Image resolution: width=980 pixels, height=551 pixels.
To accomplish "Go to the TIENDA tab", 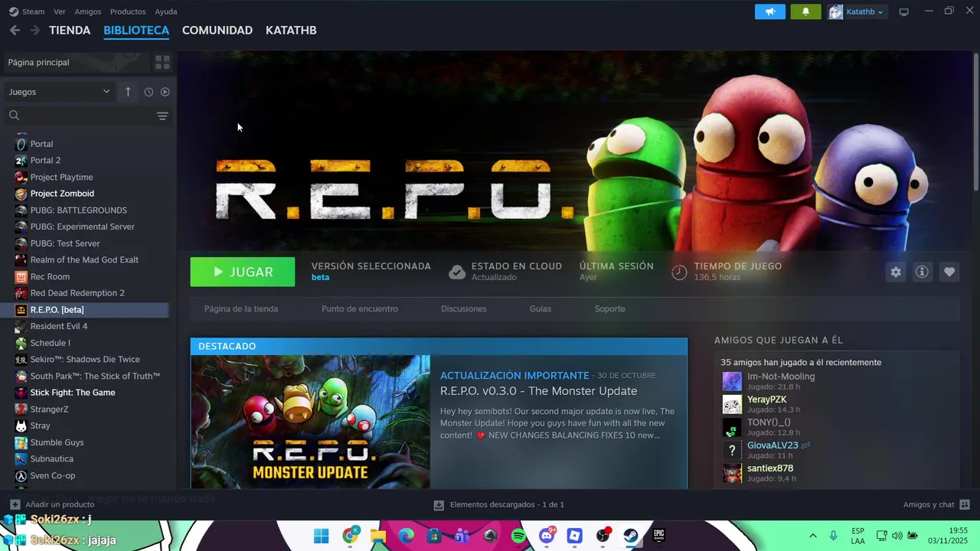I will click(70, 30).
